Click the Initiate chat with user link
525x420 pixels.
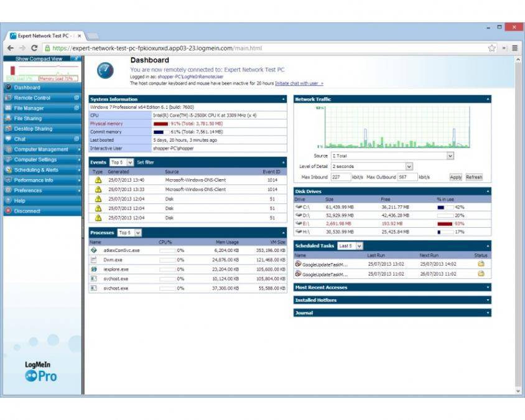[299, 83]
